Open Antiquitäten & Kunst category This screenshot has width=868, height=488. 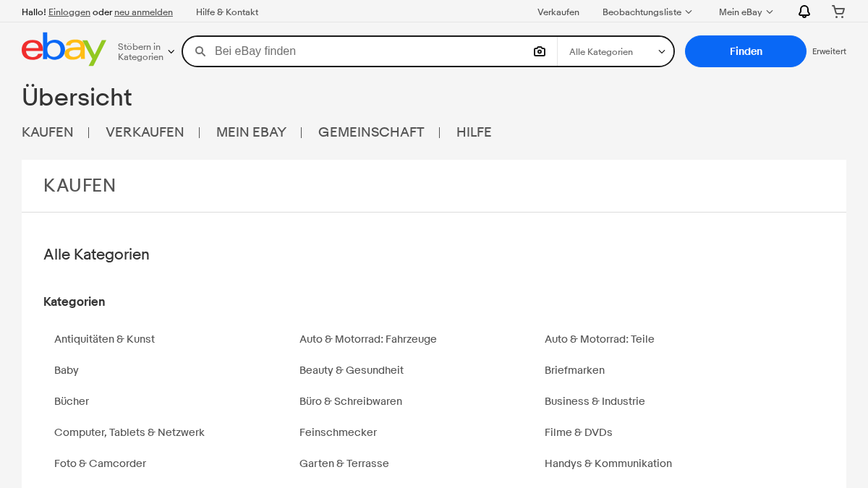[104, 339]
